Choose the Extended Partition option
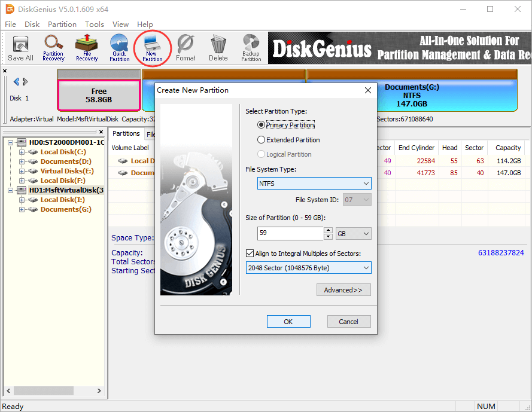 261,140
